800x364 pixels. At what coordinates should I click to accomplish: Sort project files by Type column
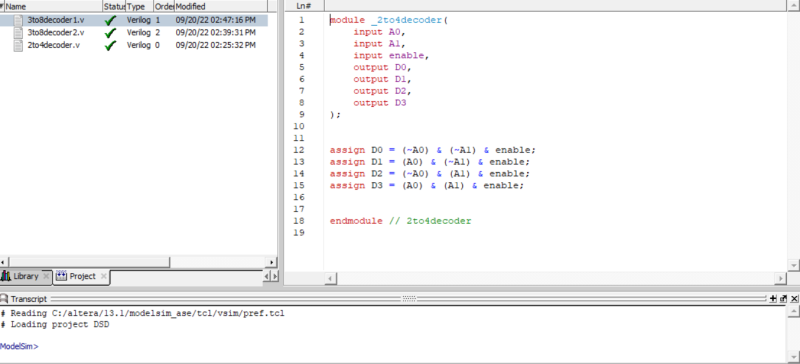click(x=139, y=7)
